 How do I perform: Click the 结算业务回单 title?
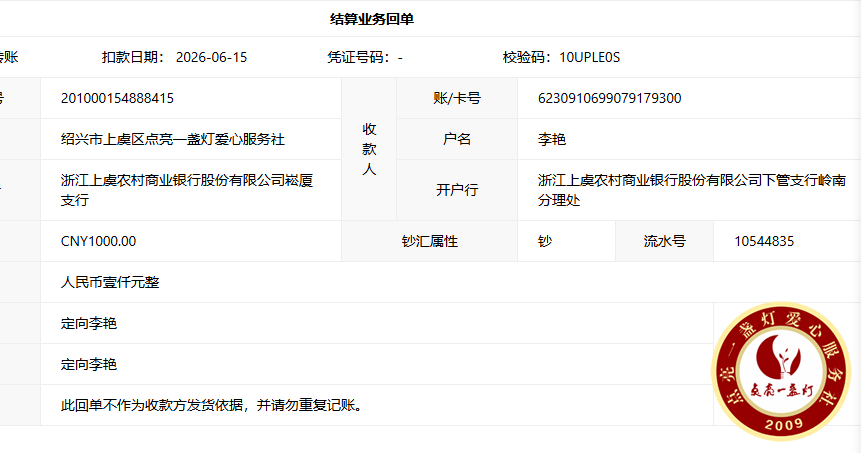tap(372, 19)
